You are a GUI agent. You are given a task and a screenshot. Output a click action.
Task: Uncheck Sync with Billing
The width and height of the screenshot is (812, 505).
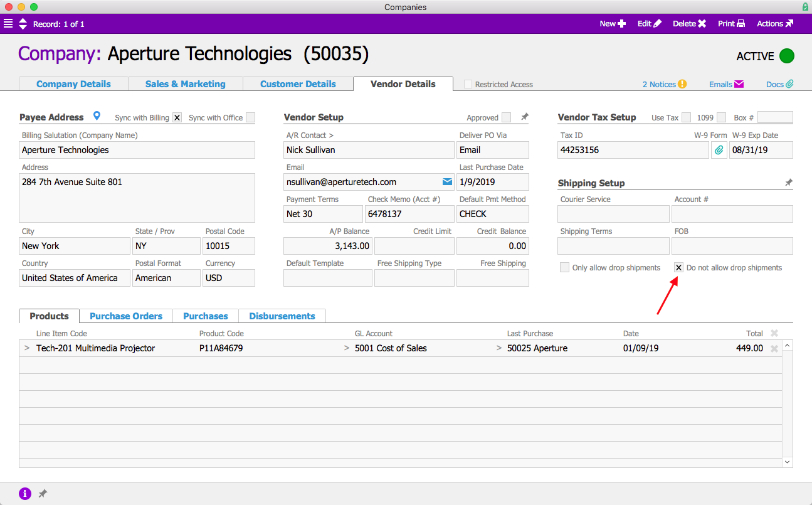177,117
